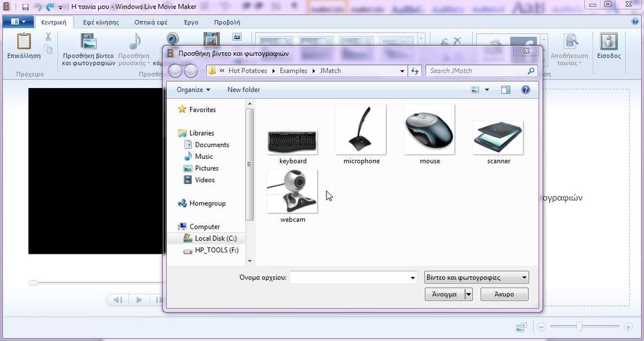Click the Cut scissors icon in ribbon
The width and height of the screenshot is (644, 341).
[48, 37]
